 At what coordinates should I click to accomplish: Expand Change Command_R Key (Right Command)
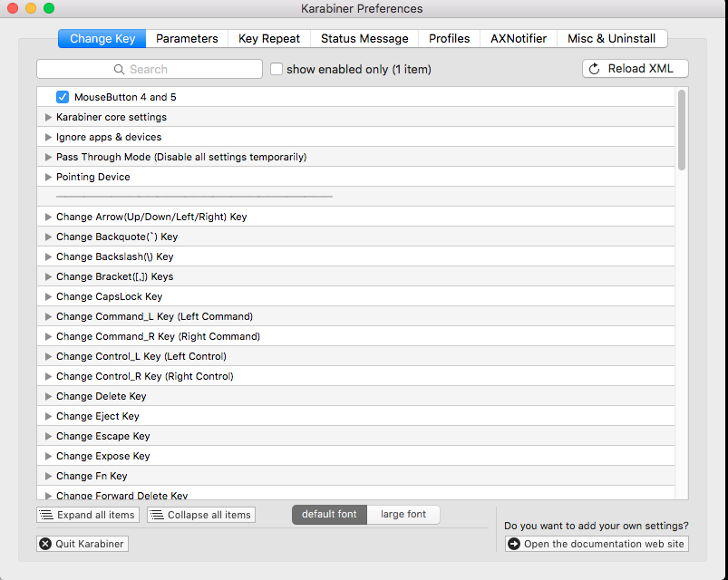coord(48,337)
